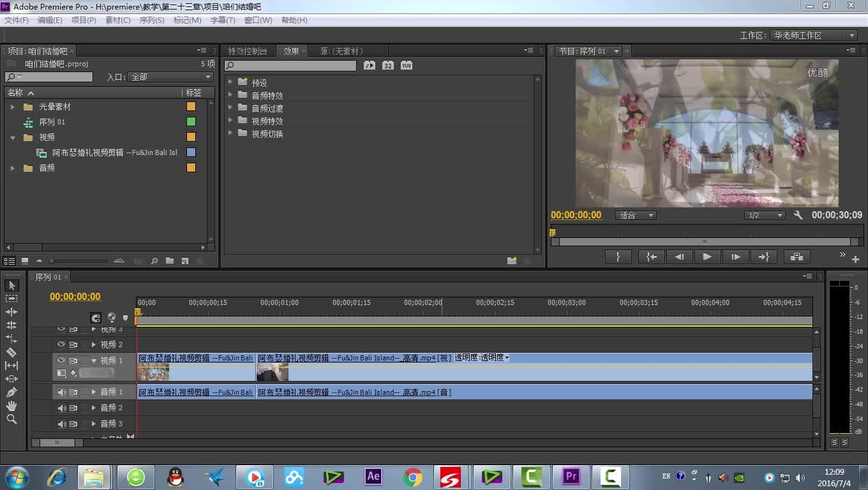Image resolution: width=868 pixels, height=490 pixels.
Task: Switch project panel to list view
Action: pyautogui.click(x=10, y=261)
